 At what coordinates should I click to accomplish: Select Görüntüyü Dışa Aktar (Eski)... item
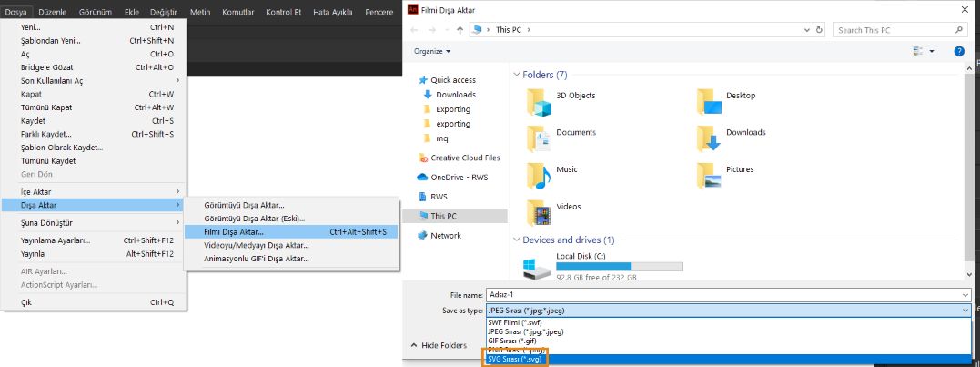point(291,219)
